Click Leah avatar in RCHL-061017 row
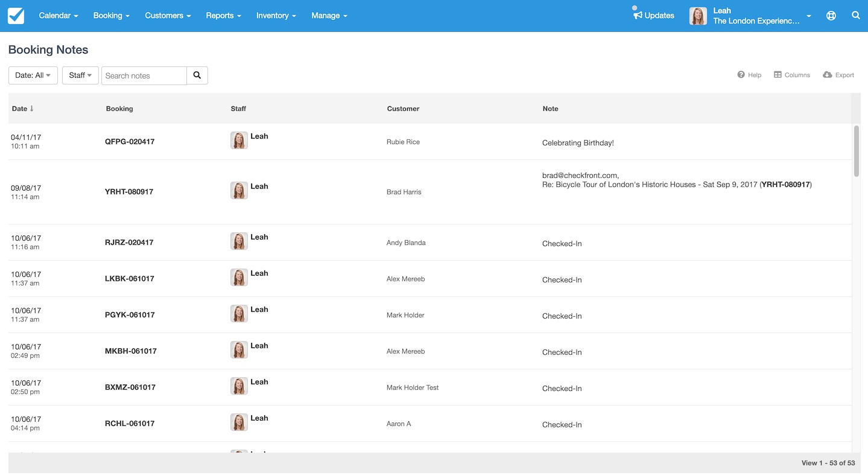This screenshot has width=868, height=475. point(239,422)
